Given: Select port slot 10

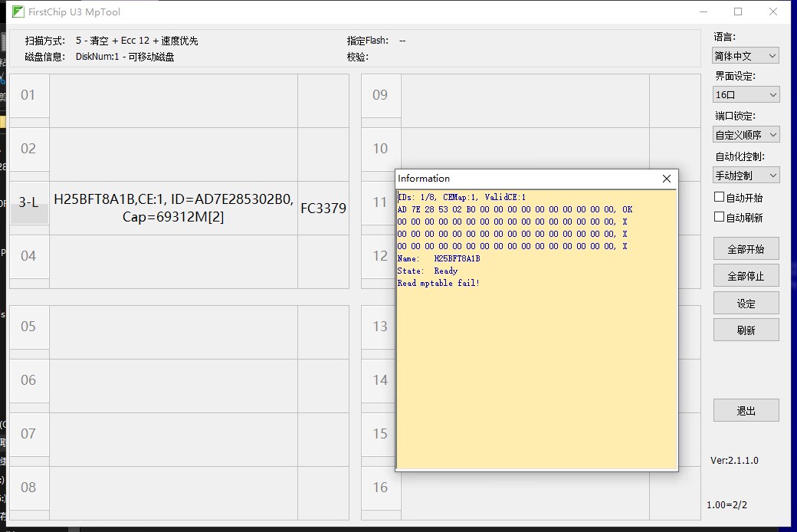Looking at the screenshot, I should 381,149.
